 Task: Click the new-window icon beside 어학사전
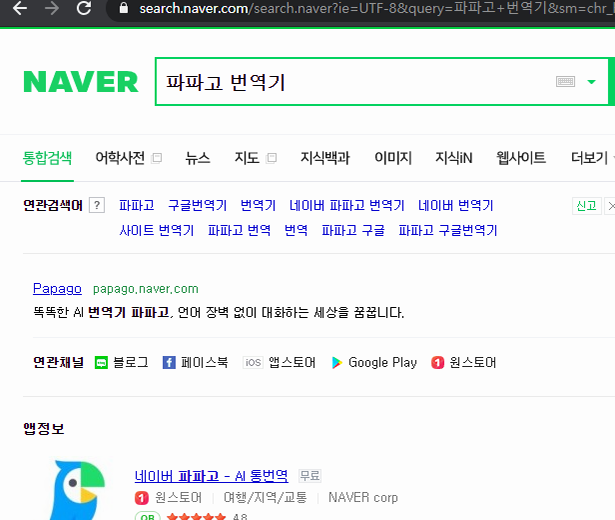coord(156,158)
